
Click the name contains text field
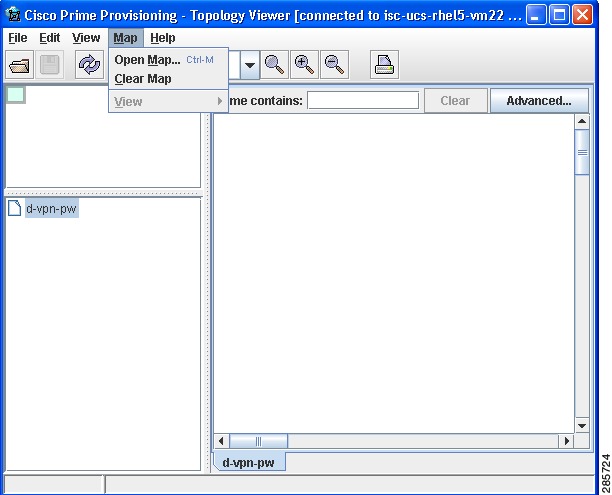click(x=363, y=100)
